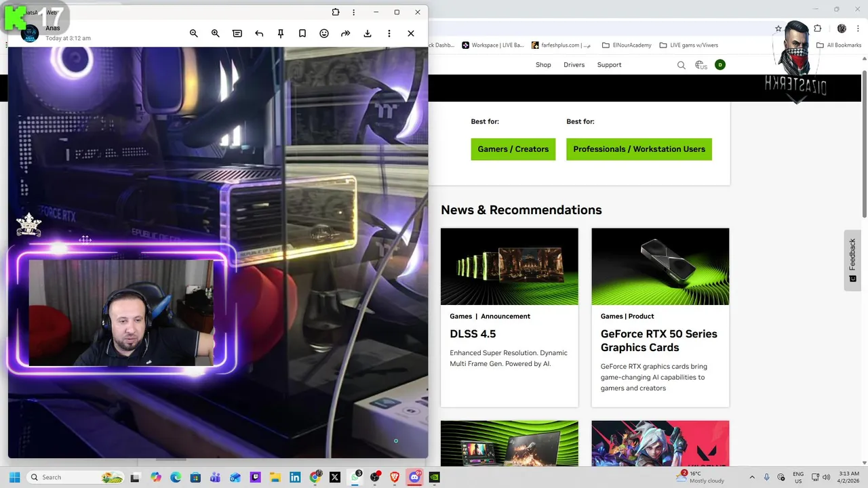Image resolution: width=868 pixels, height=488 pixels.
Task: Open the Valorant character news thumbnail
Action: (660, 443)
